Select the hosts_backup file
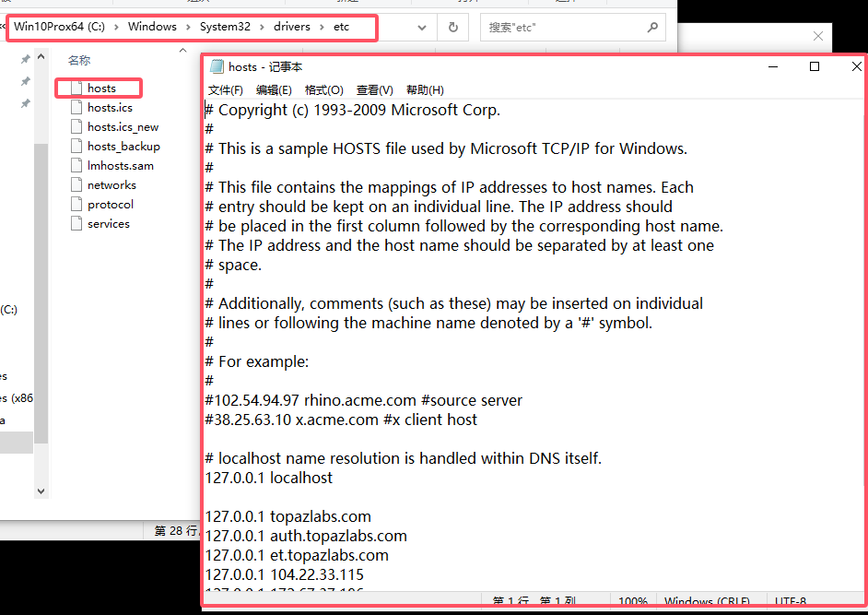This screenshot has width=868, height=615. [116, 147]
